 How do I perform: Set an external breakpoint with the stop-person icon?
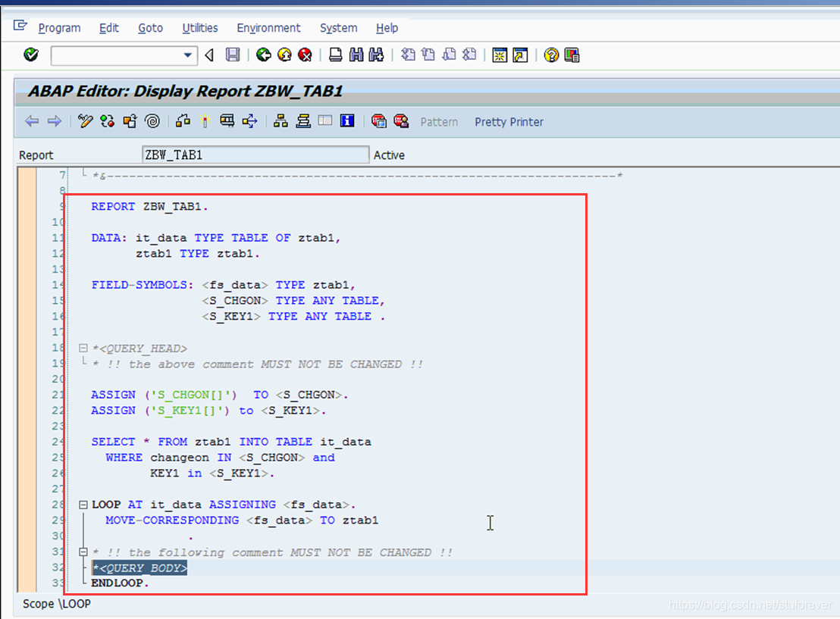point(401,121)
